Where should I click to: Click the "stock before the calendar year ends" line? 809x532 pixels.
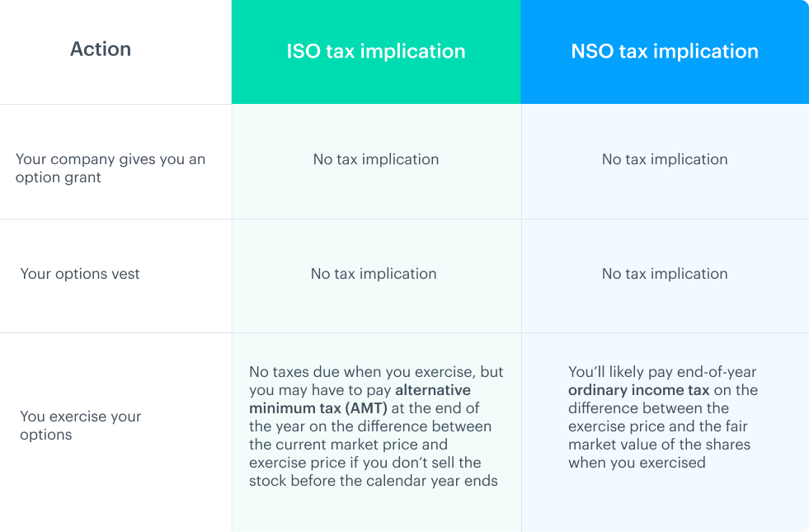click(374, 481)
